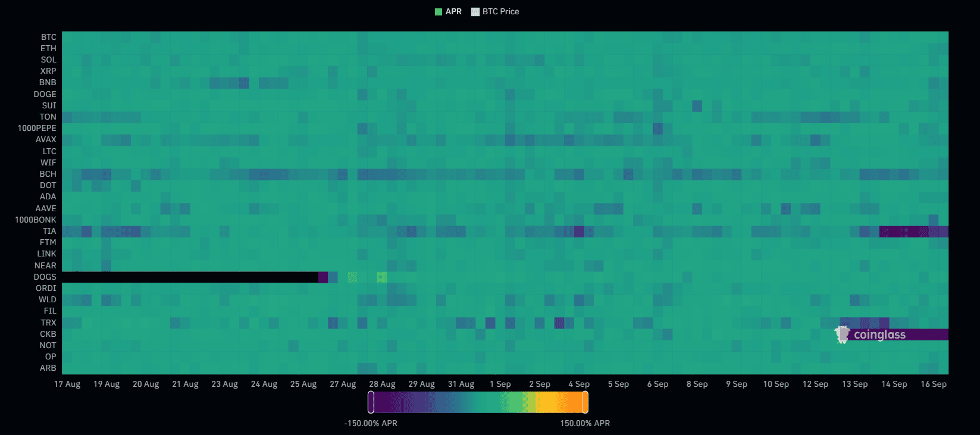Click the 28 Aug date label
This screenshot has height=435, width=980.
pyautogui.click(x=382, y=384)
